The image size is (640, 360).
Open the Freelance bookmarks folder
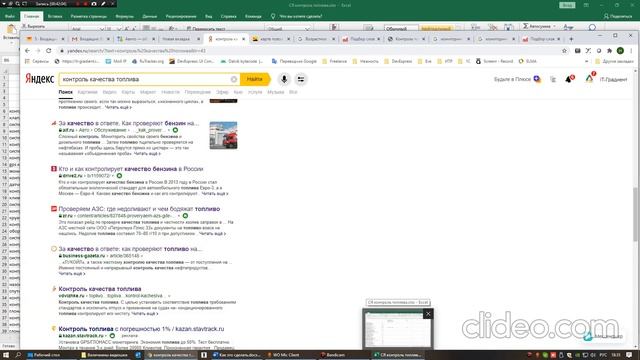pos(334,61)
